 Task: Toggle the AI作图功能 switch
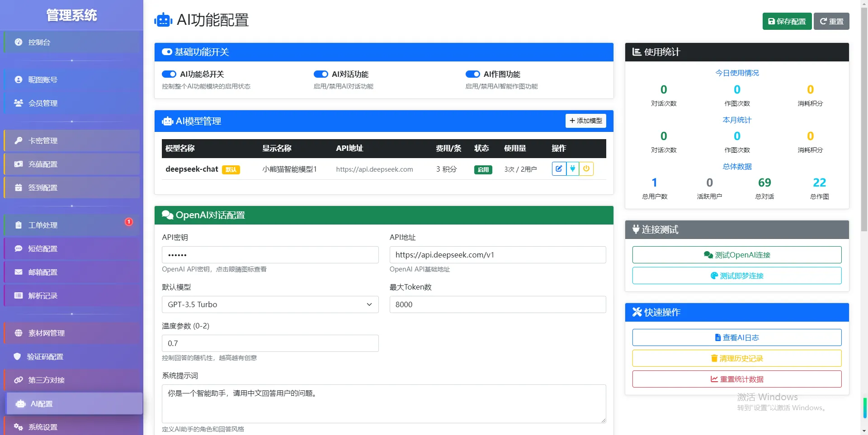point(473,74)
